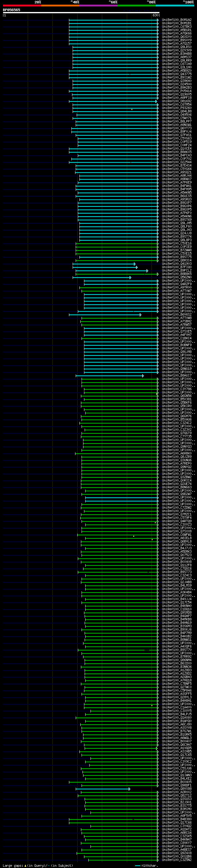Click the alignment bar for UniRef100_B9FCL2

coord(112,271)
